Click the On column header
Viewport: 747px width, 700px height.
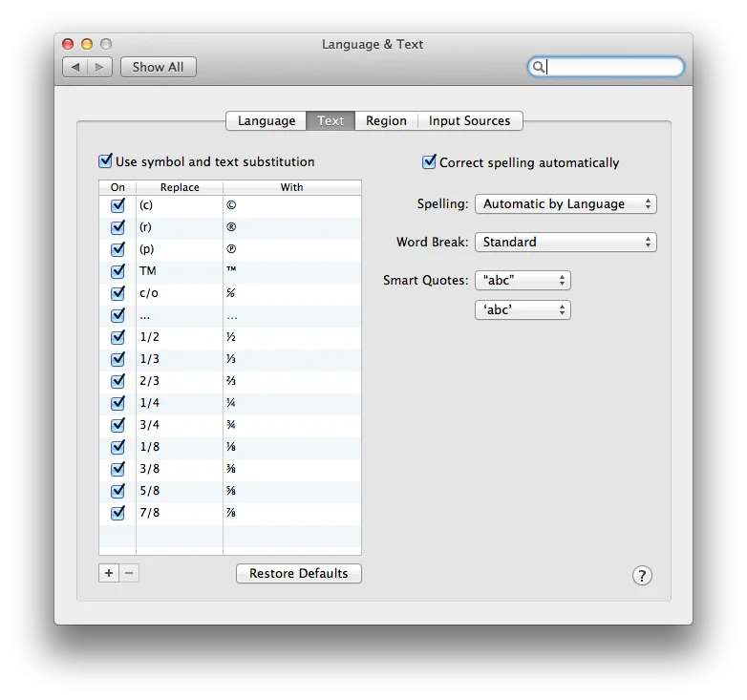click(117, 187)
